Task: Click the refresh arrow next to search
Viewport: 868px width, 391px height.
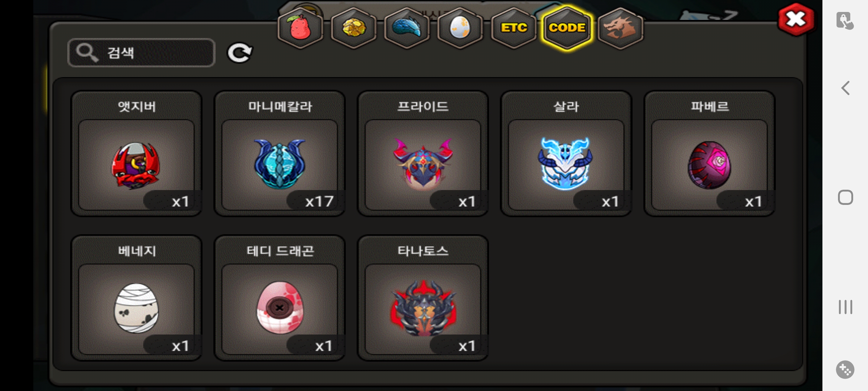Action: [239, 53]
